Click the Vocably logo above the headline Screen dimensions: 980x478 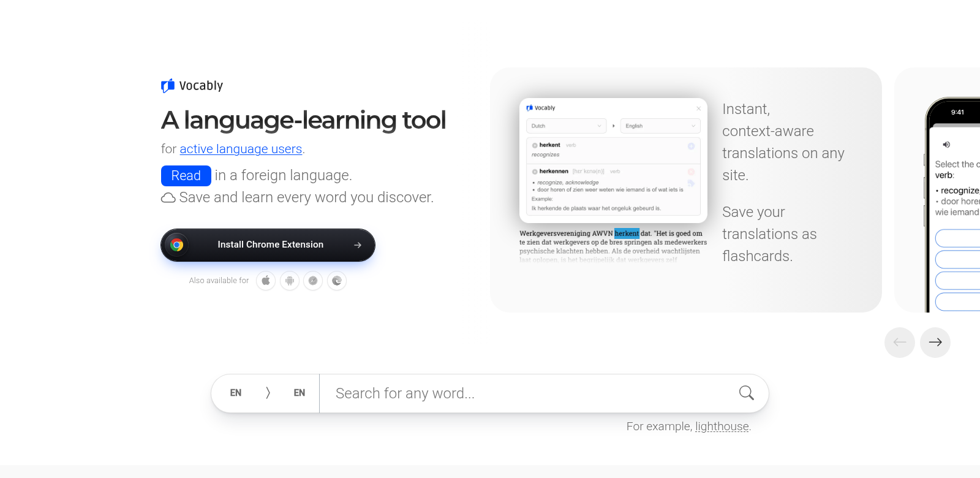[192, 86]
